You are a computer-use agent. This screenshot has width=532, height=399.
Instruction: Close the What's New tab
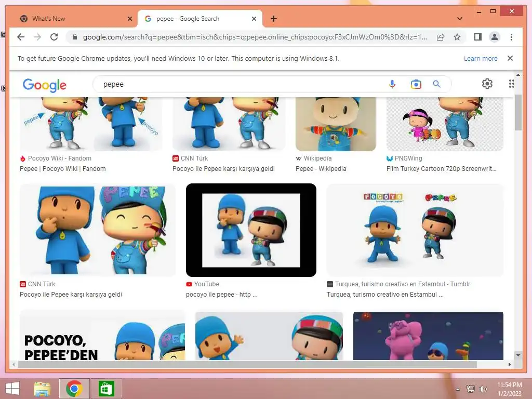(129, 19)
